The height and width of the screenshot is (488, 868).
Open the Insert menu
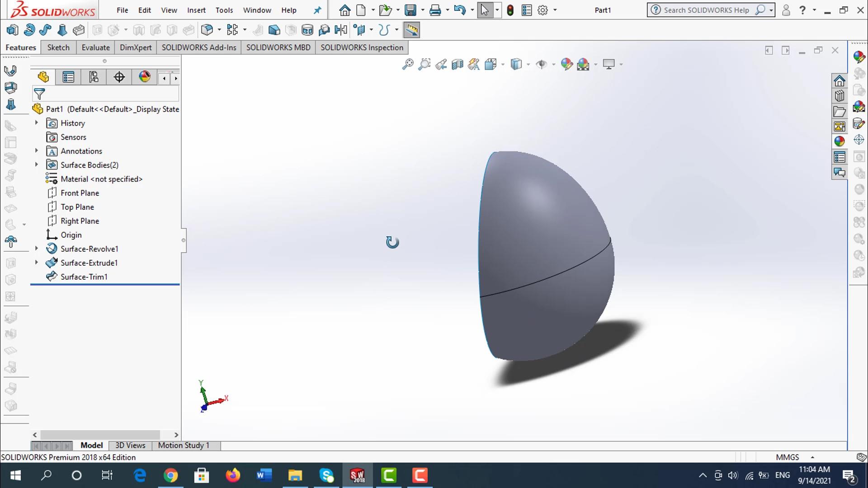196,10
